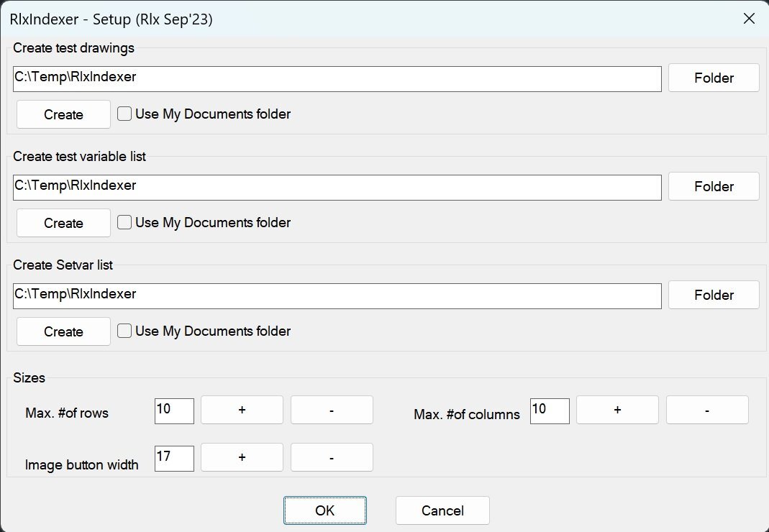769x532 pixels.
Task: Increase Max. # of rows with plus
Action: 242,410
